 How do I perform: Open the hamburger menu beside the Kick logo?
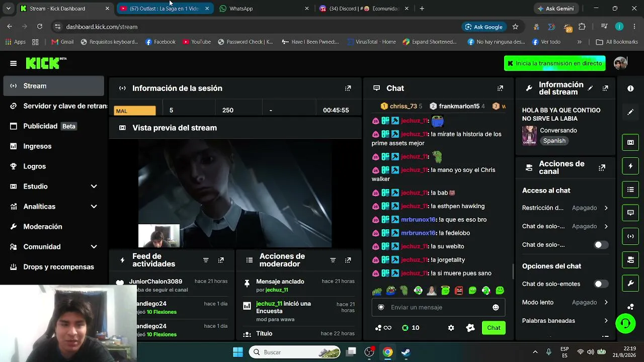tap(14, 63)
